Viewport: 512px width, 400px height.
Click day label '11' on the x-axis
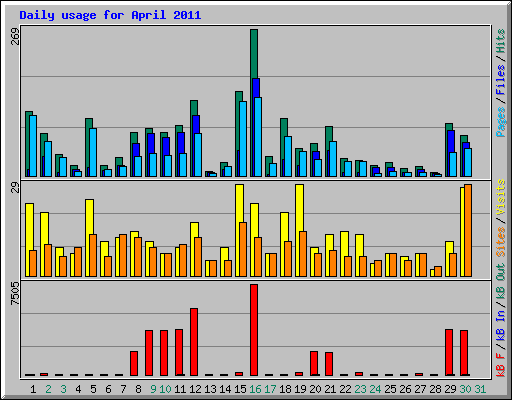[180, 389]
